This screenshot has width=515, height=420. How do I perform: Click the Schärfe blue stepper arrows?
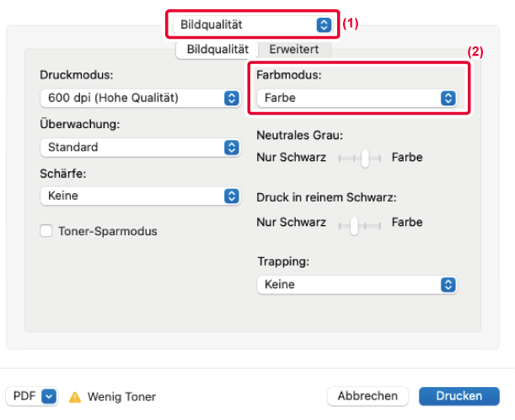pyautogui.click(x=232, y=197)
